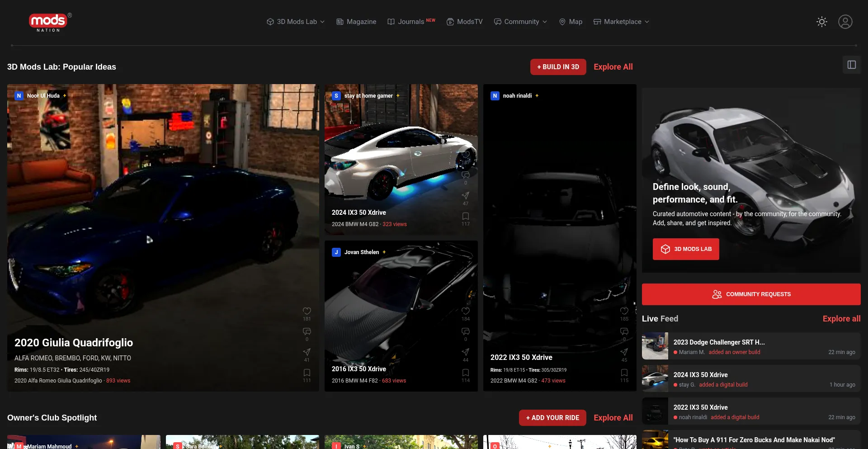Share the 2020 Giulia Quadrifoglio build
Image resolution: width=868 pixels, height=449 pixels.
tap(307, 352)
